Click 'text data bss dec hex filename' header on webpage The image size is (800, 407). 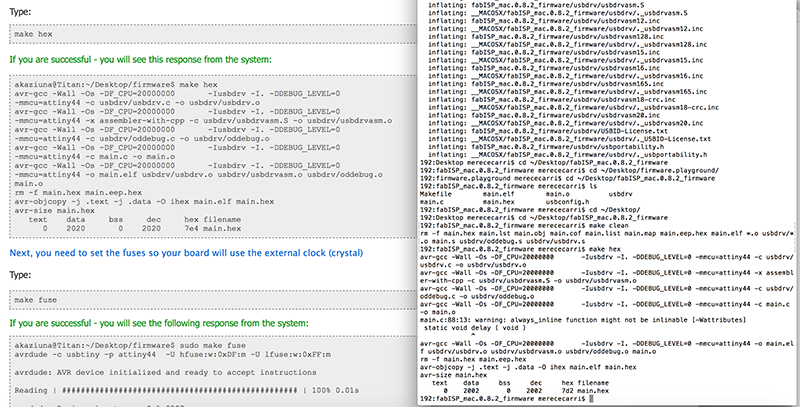(135, 219)
